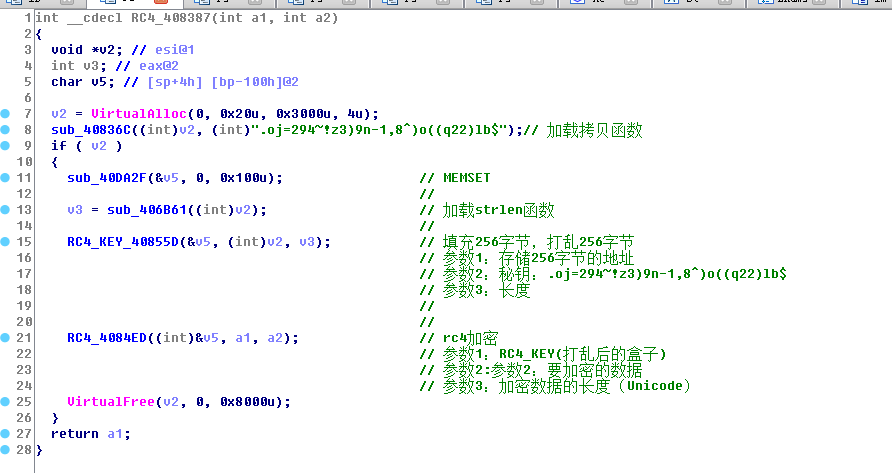This screenshot has width=892, height=473.
Task: Click the '填充256字节, 打乱256字节' comment
Action: (x=538, y=242)
